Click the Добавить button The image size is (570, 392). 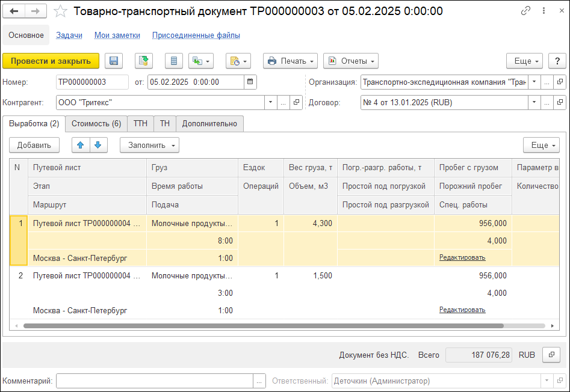point(34,145)
